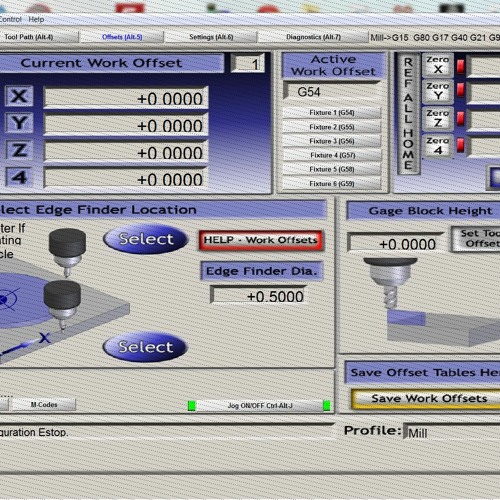Click the Set Tool Offset button
500x500 pixels.
(476, 239)
